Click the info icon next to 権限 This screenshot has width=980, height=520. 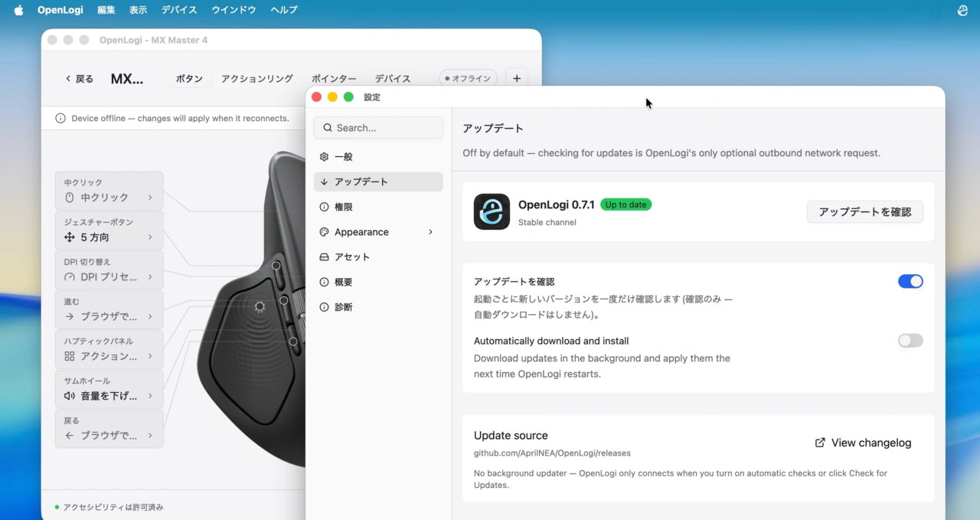(x=324, y=207)
